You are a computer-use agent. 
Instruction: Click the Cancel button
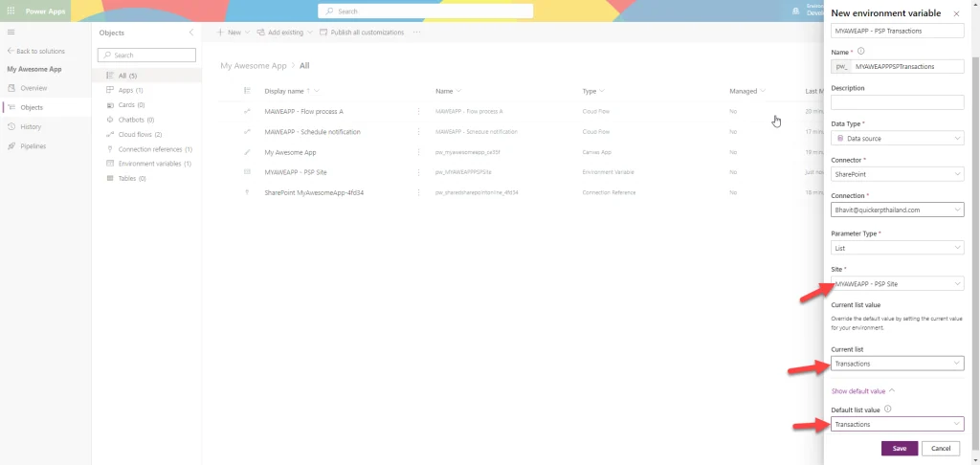(941, 448)
